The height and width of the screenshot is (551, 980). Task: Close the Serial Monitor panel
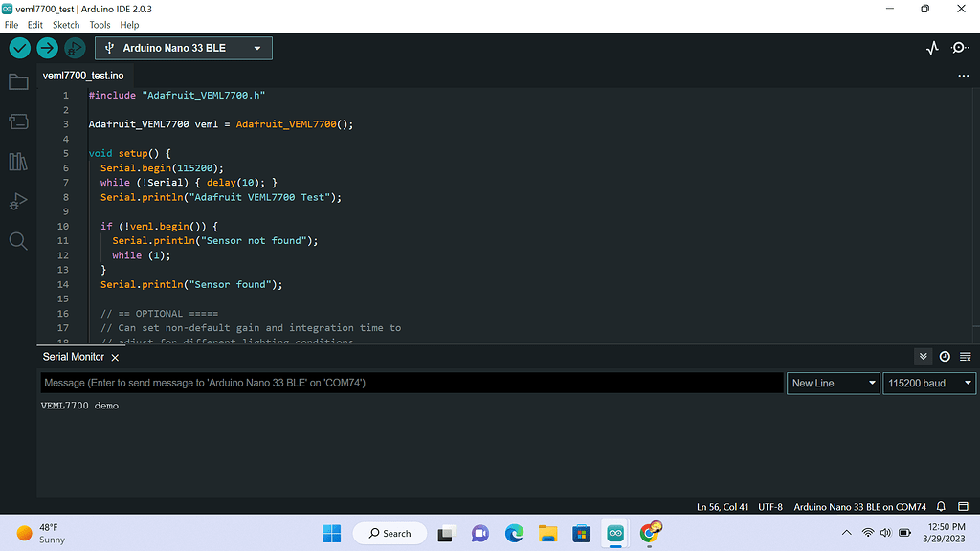coord(114,356)
